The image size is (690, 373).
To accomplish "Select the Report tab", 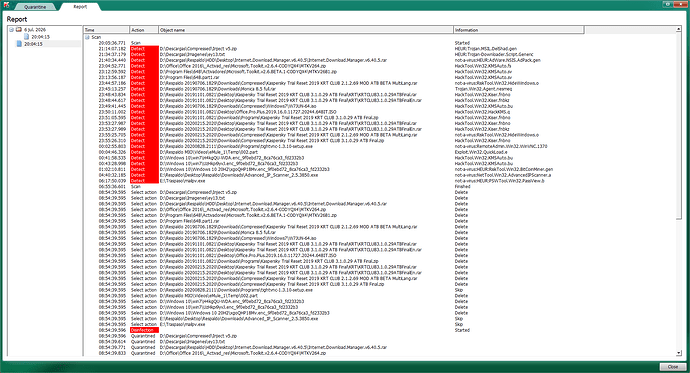I will tap(80, 7).
